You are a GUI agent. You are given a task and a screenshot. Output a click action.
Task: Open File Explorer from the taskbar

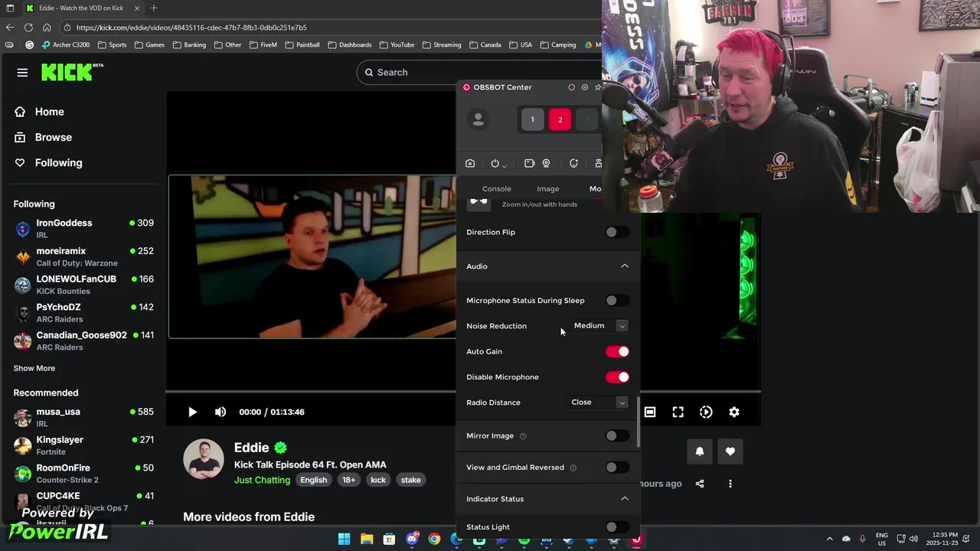coord(367,540)
